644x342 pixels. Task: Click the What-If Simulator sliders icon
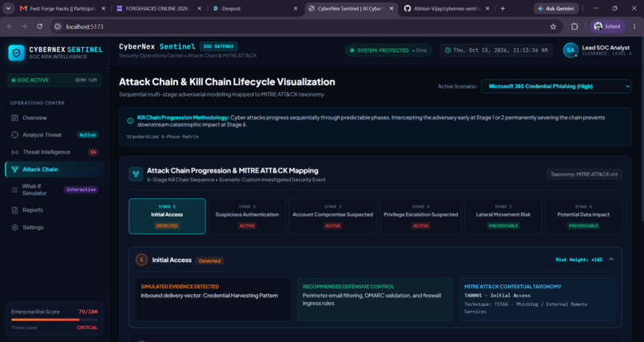(15, 189)
